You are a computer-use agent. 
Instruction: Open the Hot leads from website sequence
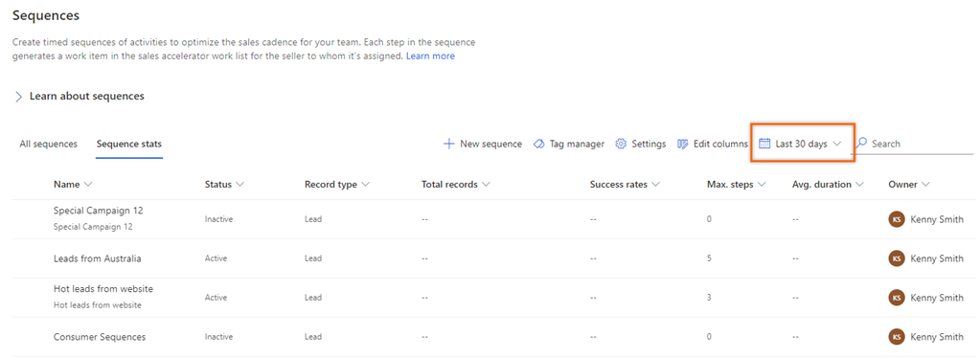coord(103,289)
